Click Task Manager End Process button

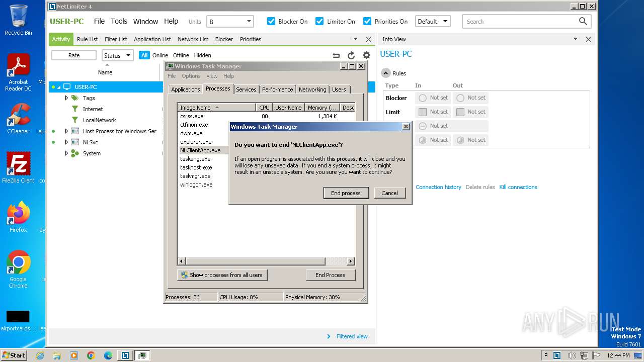(330, 275)
